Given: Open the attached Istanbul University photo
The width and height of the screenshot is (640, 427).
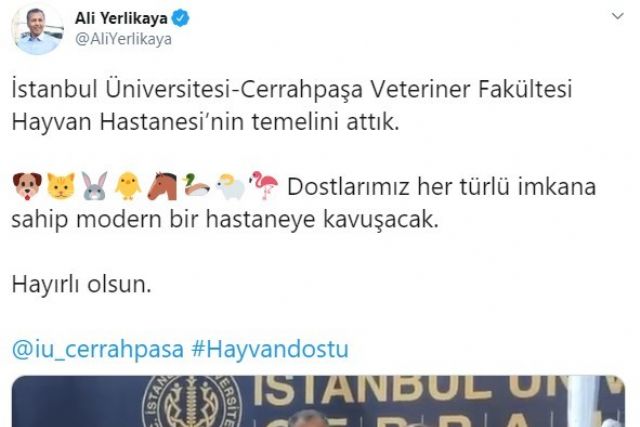Looking at the screenshot, I should click(x=318, y=401).
